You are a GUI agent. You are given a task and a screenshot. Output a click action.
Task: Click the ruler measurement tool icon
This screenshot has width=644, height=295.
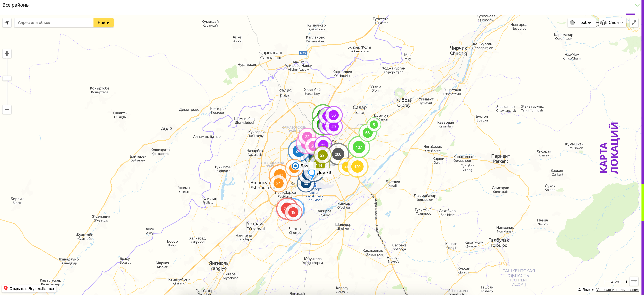634,281
